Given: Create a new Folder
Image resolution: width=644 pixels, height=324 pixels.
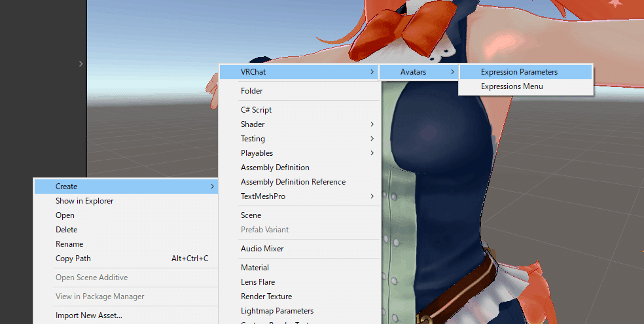Looking at the screenshot, I should [298, 91].
